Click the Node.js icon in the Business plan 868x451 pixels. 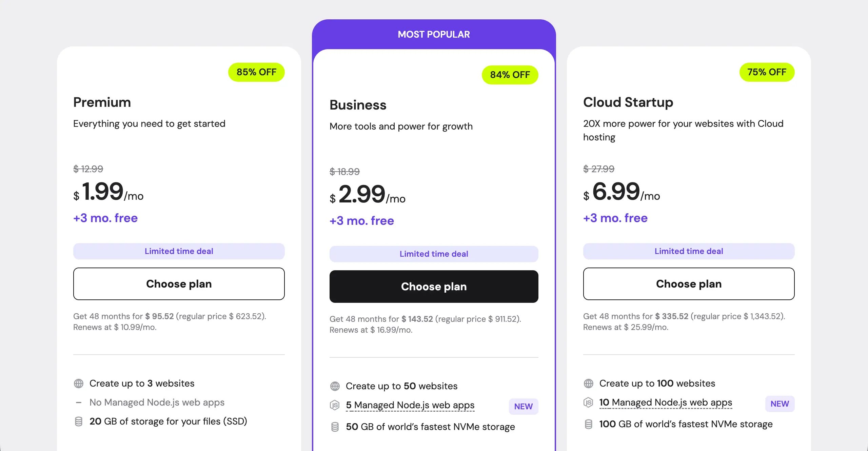(x=335, y=406)
